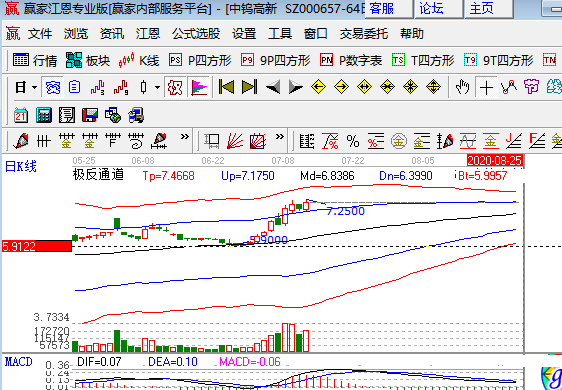Image resolution: width=562 pixels, height=390 pixels.
Task: Click the Tp=7.4668 value
Action: click(x=168, y=176)
